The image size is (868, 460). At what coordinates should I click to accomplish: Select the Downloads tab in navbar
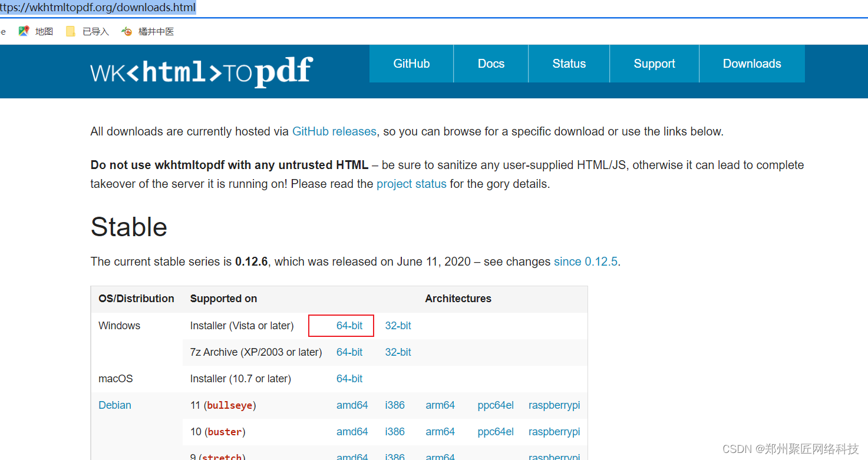pos(752,63)
